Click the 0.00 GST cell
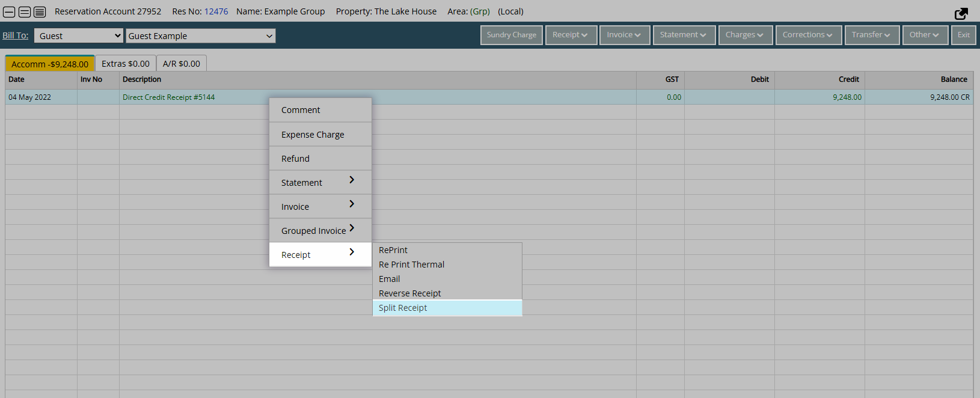The height and width of the screenshot is (398, 980). pos(660,97)
